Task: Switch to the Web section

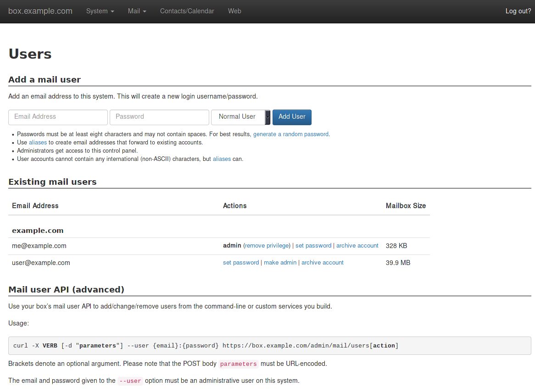Action: [234, 11]
